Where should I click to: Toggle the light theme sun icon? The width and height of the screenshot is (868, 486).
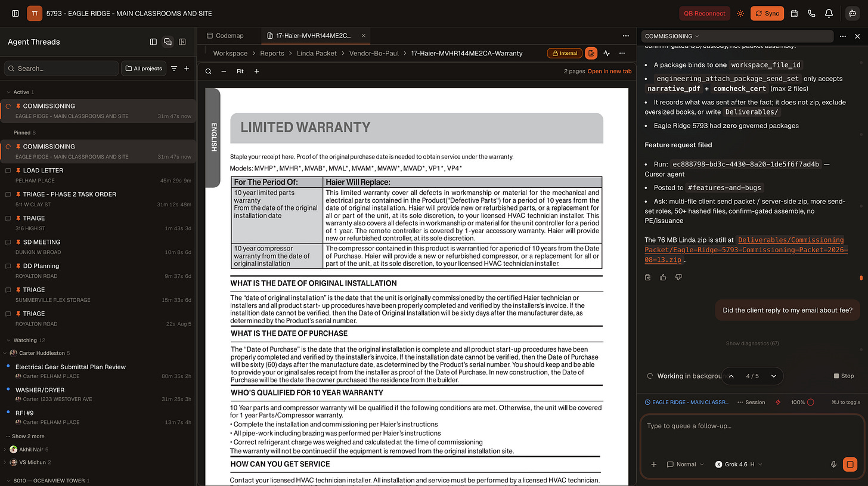(740, 13)
